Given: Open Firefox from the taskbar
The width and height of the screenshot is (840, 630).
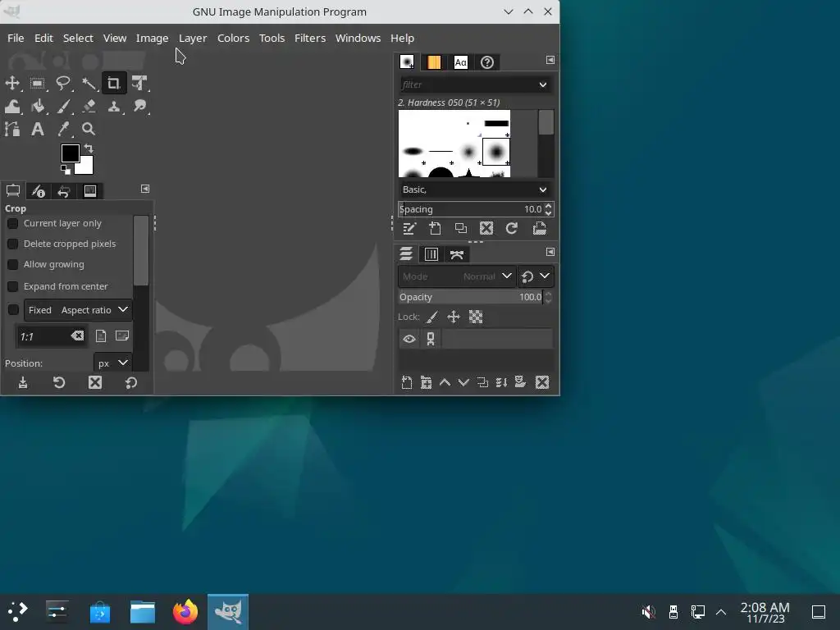Looking at the screenshot, I should 185,612.
